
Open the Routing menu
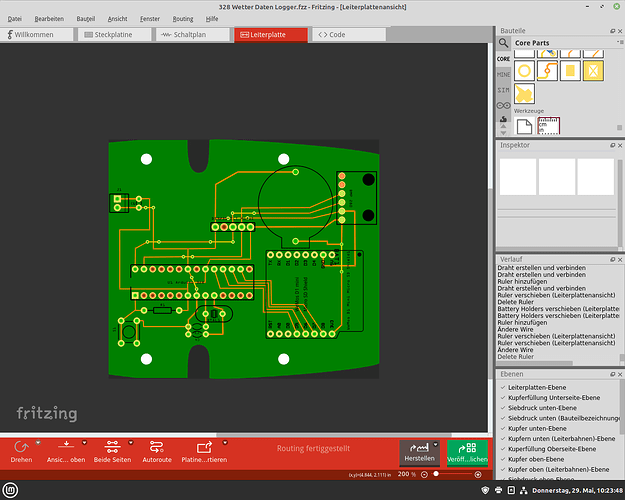[183, 18]
